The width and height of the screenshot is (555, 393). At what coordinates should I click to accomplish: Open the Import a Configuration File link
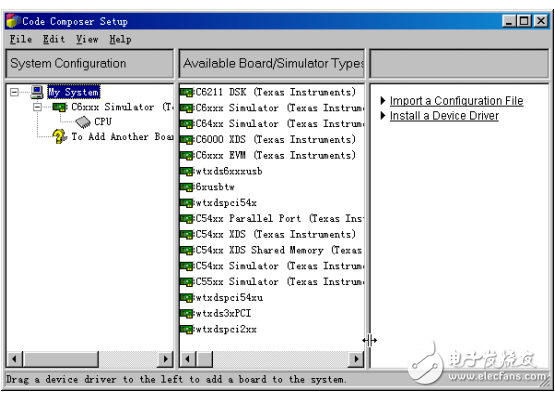457,101
